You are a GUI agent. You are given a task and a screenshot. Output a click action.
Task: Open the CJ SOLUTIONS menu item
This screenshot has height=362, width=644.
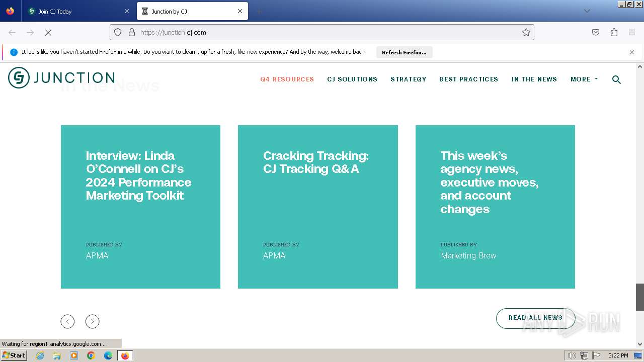coord(352,79)
